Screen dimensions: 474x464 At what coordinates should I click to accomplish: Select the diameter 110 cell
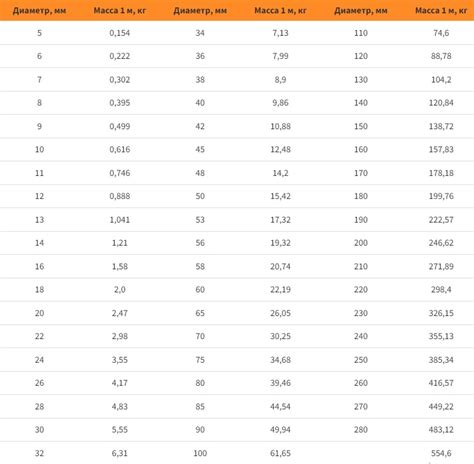coord(361,33)
